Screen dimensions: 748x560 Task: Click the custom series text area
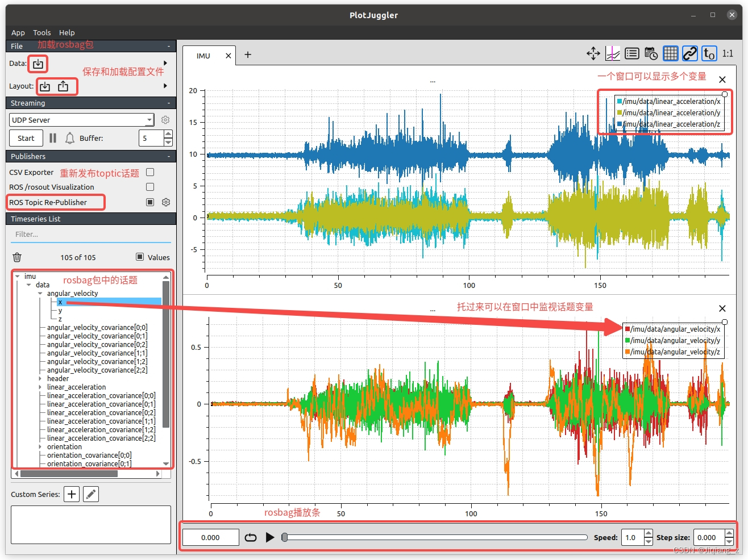click(x=91, y=525)
